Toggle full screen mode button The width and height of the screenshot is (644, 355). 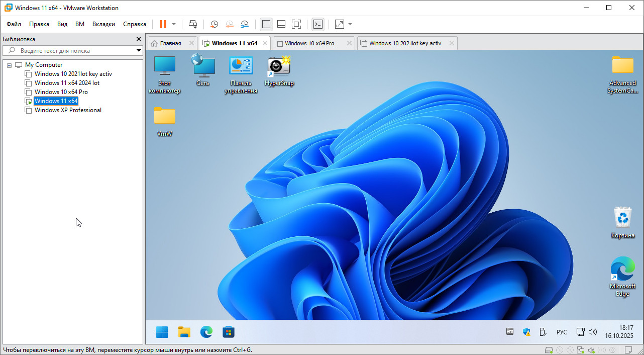click(296, 24)
